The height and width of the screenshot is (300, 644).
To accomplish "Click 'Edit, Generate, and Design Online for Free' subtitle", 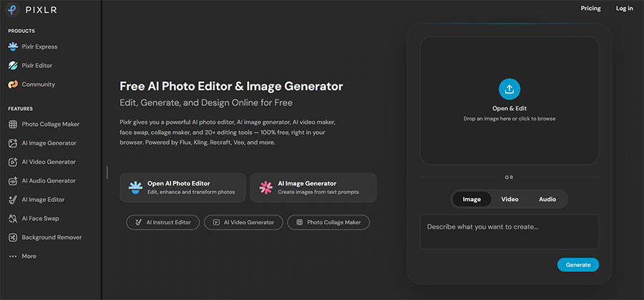I will [206, 102].
